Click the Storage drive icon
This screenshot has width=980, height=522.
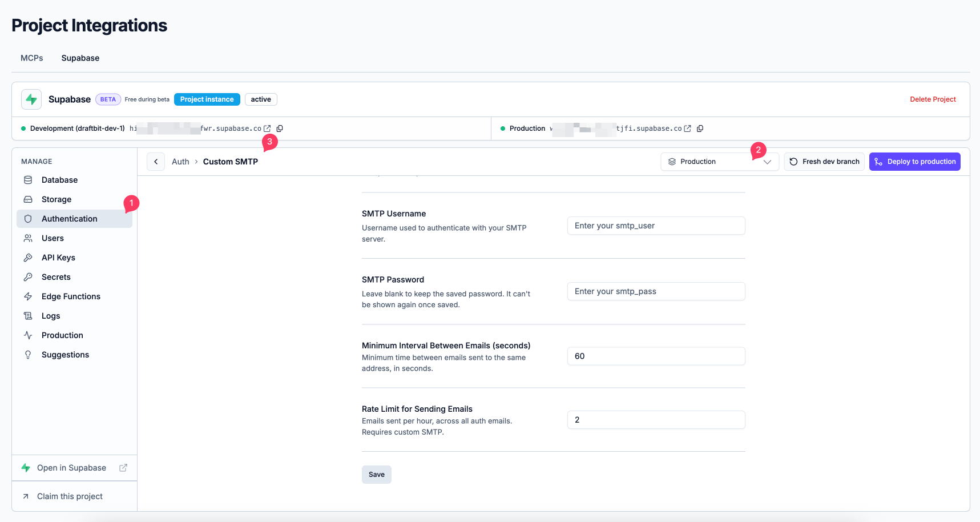tap(28, 199)
